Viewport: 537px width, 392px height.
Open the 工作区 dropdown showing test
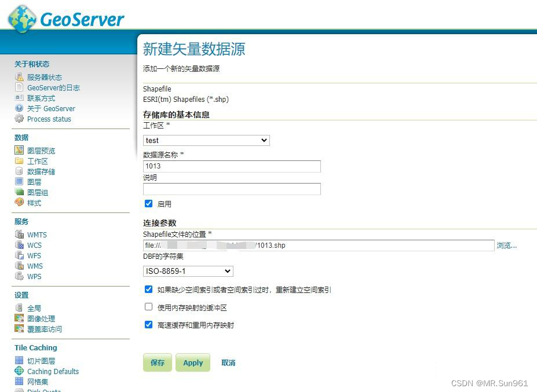pyautogui.click(x=206, y=140)
